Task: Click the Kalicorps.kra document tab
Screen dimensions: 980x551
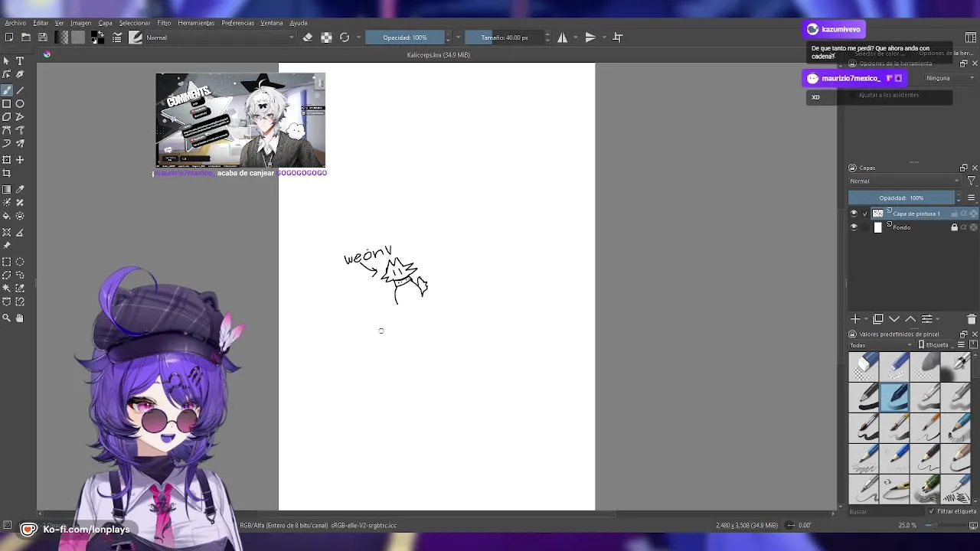Action: point(439,55)
